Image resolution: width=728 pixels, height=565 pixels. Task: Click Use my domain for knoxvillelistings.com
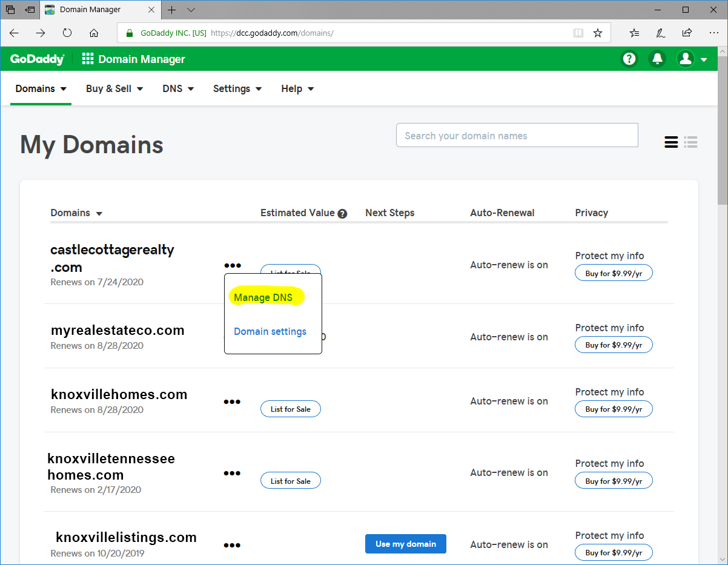(x=406, y=544)
